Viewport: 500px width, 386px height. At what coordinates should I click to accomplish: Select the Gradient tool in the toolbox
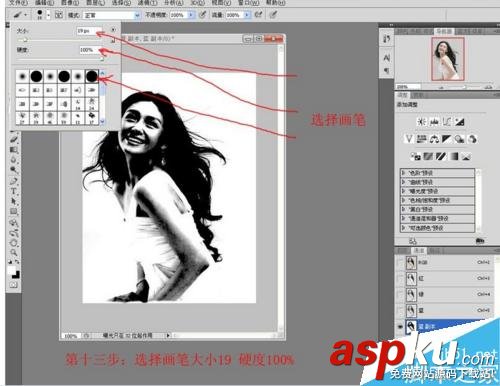pos(14,150)
